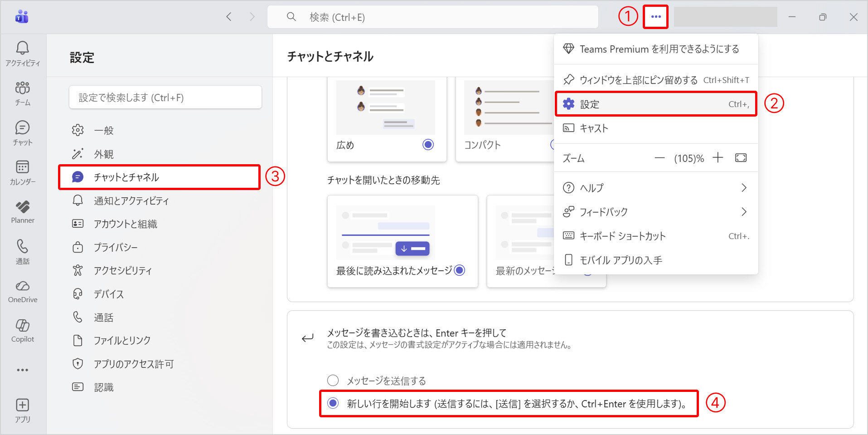This screenshot has width=868, height=435.
Task: Open the プライバシー settings page
Action: click(115, 247)
